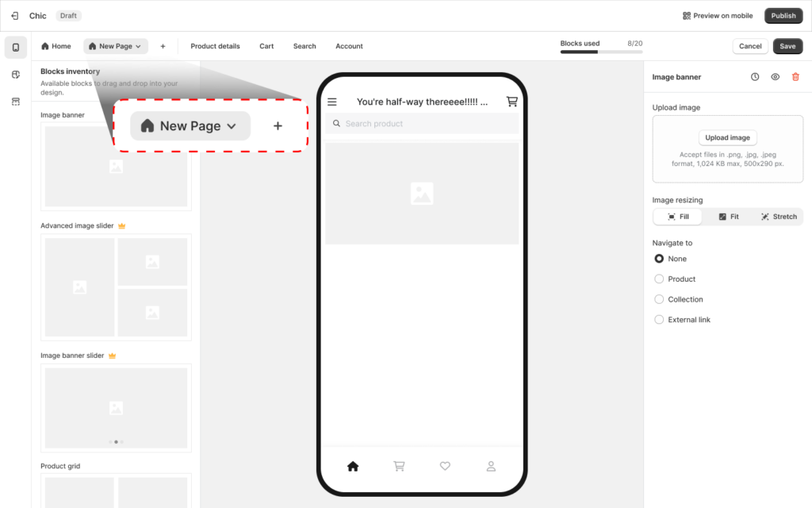Select External link navigation option
Image resolution: width=812 pixels, height=508 pixels.
coord(659,319)
